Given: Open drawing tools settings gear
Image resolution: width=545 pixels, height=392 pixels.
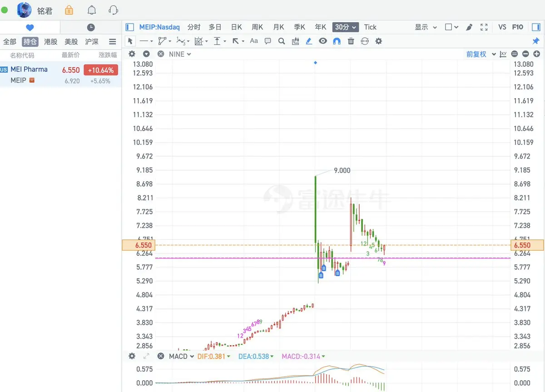Looking at the screenshot, I should tap(378, 41).
